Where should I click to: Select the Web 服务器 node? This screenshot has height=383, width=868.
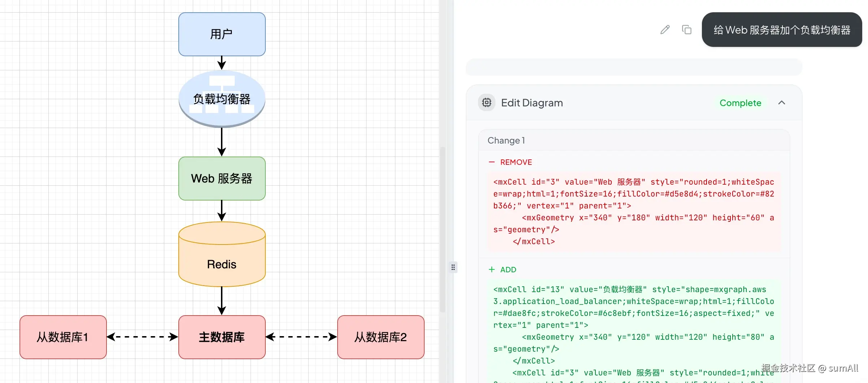222,179
